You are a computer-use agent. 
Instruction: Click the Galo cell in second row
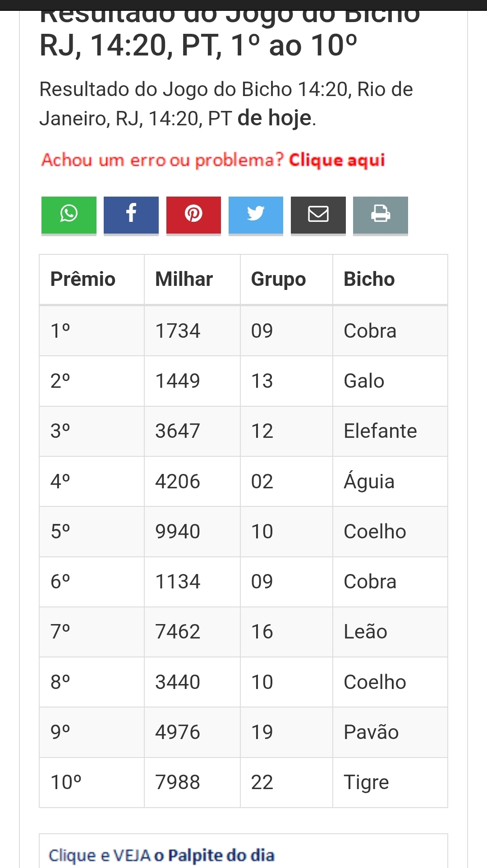[x=364, y=381]
